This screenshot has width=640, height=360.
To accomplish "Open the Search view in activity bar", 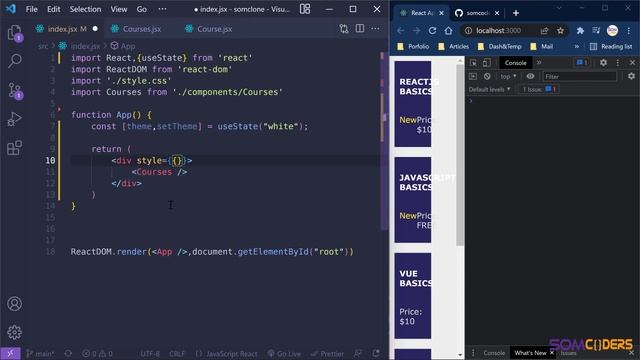I will [15, 61].
